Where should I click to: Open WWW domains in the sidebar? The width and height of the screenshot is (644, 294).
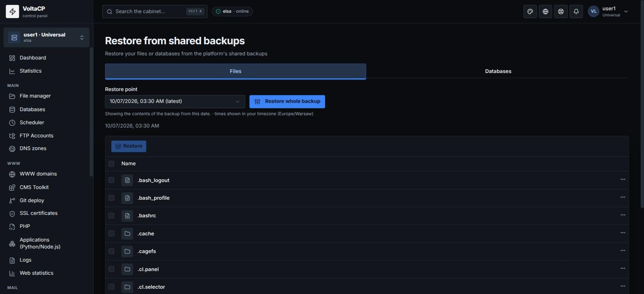[38, 174]
